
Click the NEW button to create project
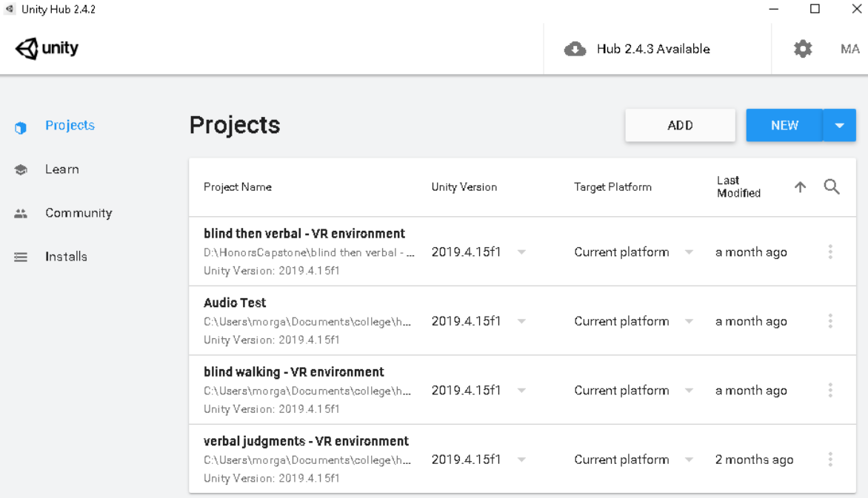[x=784, y=125]
